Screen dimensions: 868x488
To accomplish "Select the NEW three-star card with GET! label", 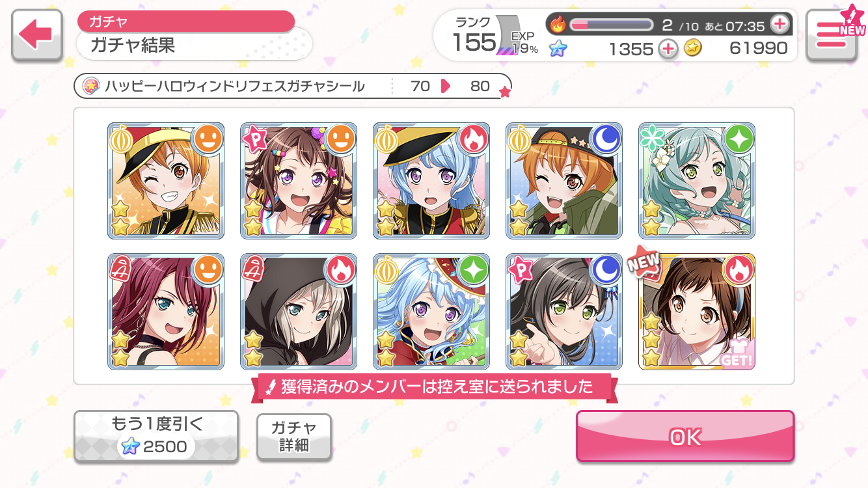I will tap(697, 312).
